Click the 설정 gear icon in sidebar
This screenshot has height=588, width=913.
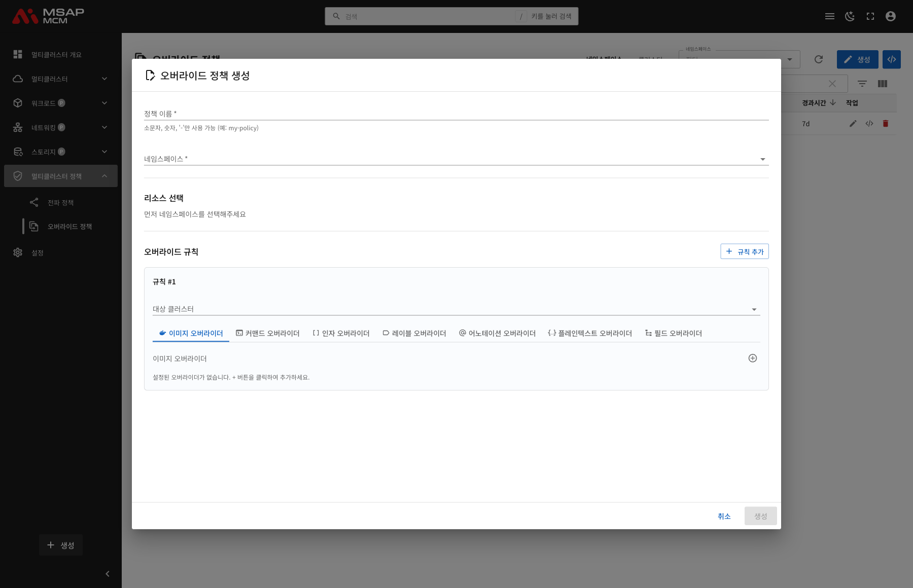point(18,252)
